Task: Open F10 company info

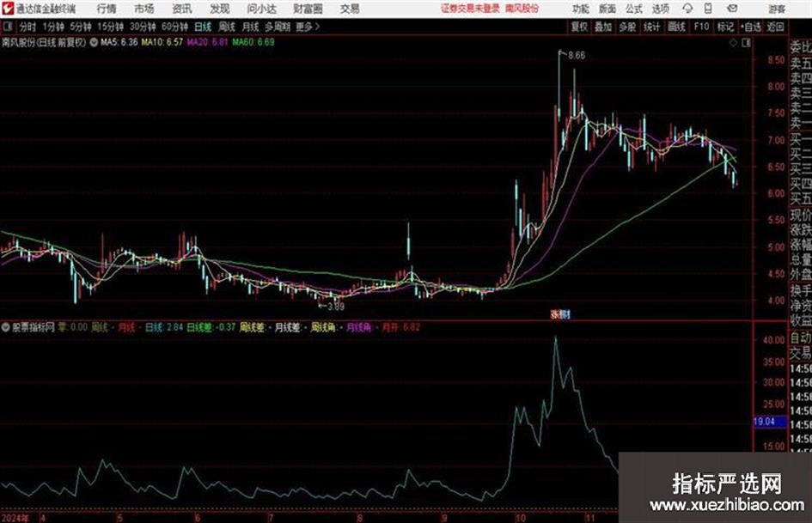Action: 701,27
